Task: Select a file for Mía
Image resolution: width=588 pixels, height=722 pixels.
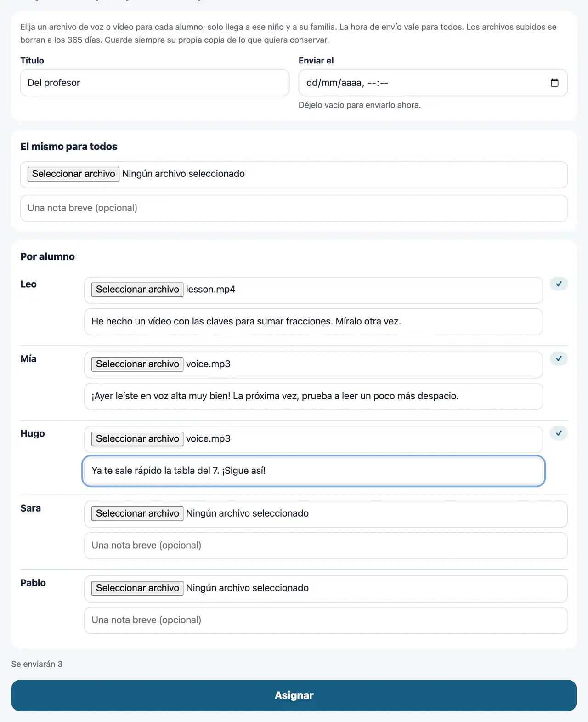Action: pyautogui.click(x=137, y=364)
